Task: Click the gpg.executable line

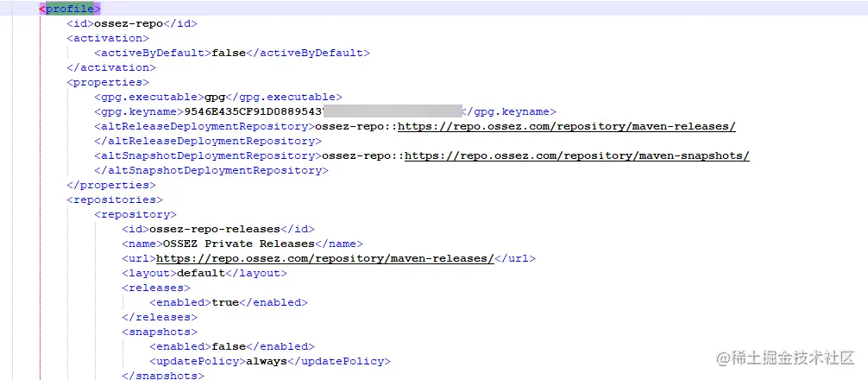Action: coord(218,97)
